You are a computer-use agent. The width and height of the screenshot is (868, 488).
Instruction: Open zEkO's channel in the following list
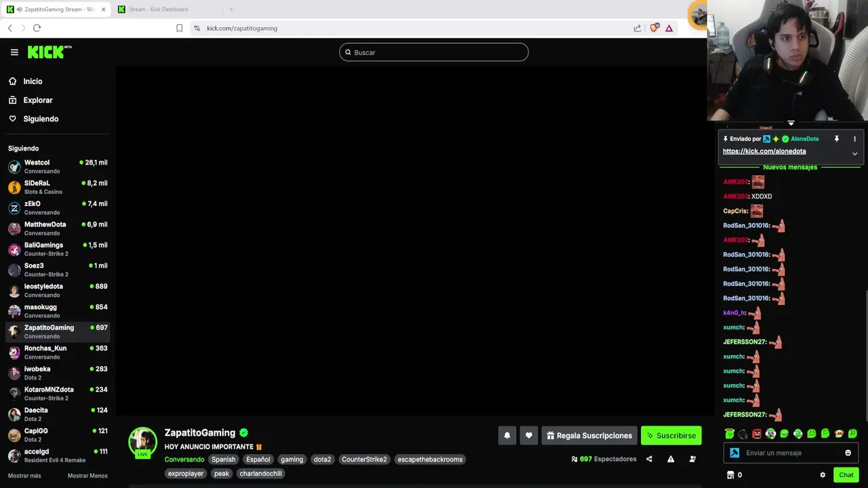(x=58, y=208)
